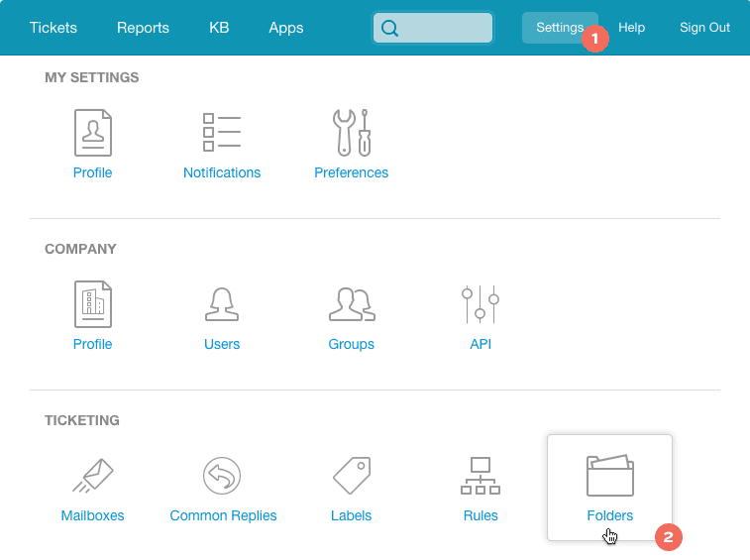Go to the Tickets menu item
This screenshot has height=560, width=750.
tap(54, 28)
